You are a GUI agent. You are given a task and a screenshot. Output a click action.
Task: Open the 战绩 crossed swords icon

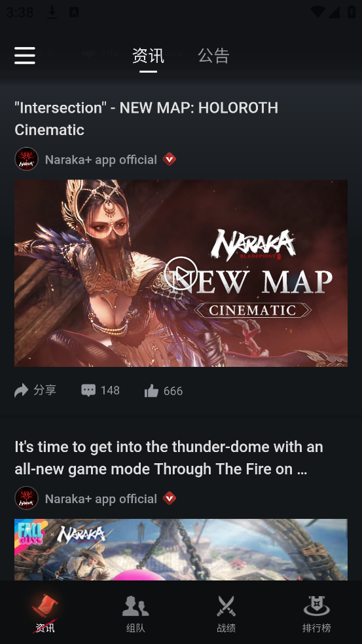[226, 606]
